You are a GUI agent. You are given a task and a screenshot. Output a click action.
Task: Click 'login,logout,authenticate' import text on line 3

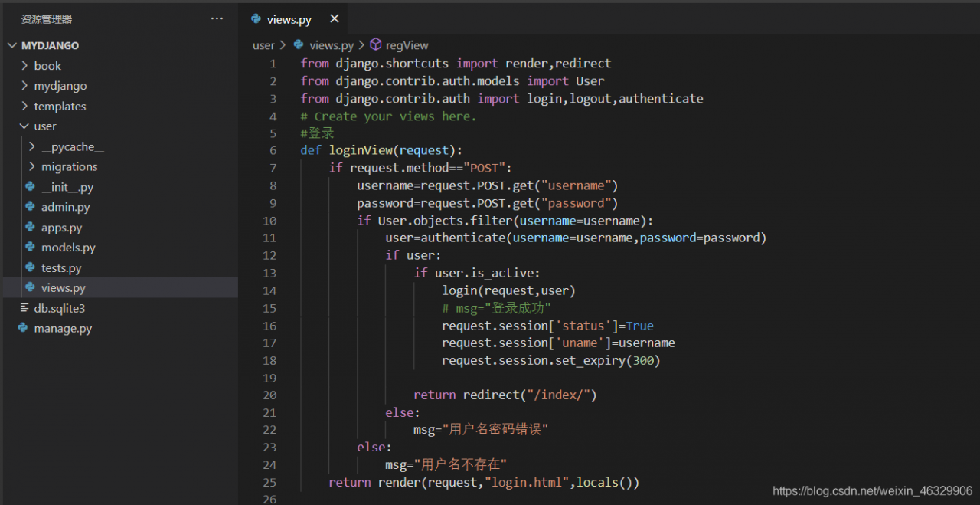615,99
